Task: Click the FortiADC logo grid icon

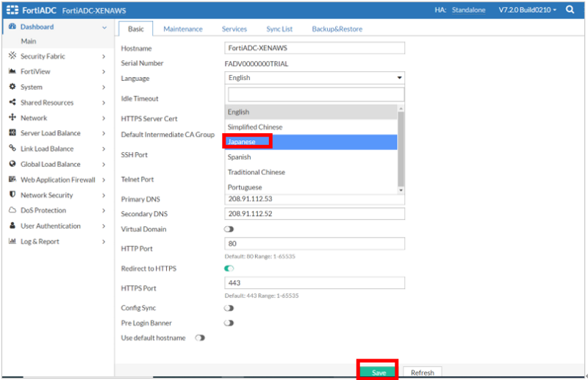Action: (x=12, y=10)
